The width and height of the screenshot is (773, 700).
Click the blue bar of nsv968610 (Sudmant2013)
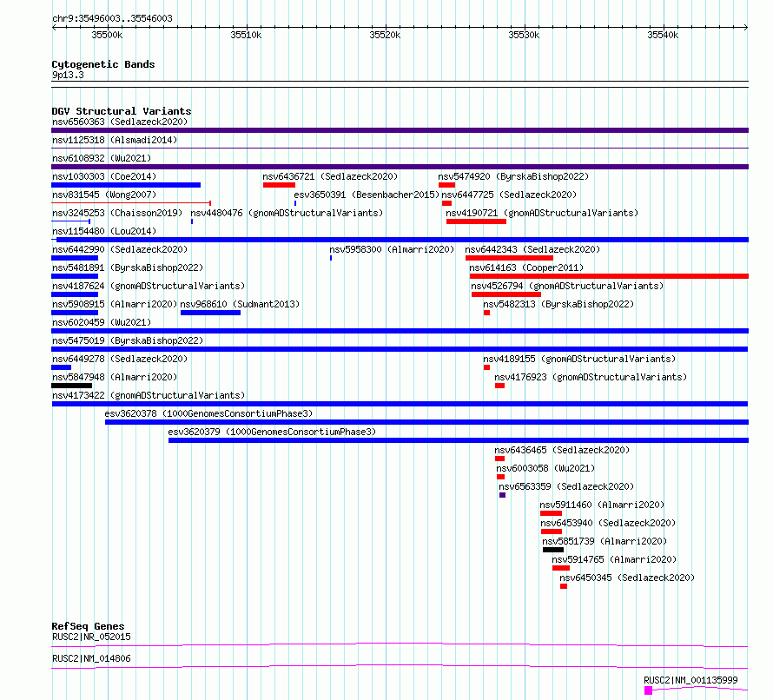pyautogui.click(x=210, y=313)
